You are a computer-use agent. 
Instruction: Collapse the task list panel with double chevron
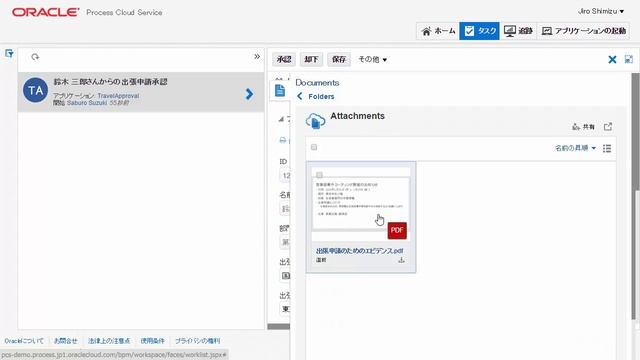coord(257,57)
